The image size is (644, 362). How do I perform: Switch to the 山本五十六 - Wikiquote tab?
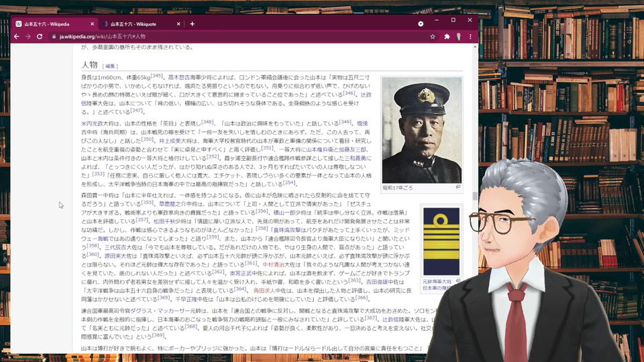(140, 24)
